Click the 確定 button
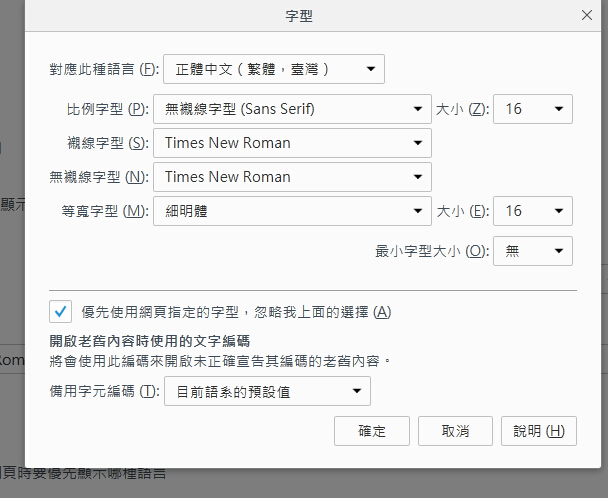The image size is (608, 498). coord(372,431)
